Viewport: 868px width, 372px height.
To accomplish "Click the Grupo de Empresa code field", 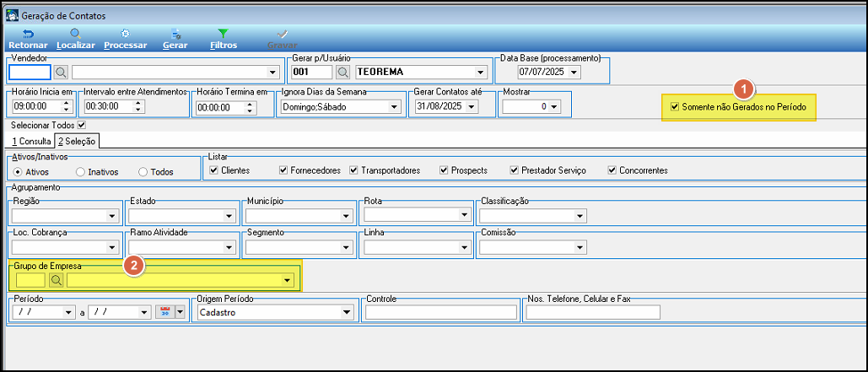I will (x=30, y=280).
